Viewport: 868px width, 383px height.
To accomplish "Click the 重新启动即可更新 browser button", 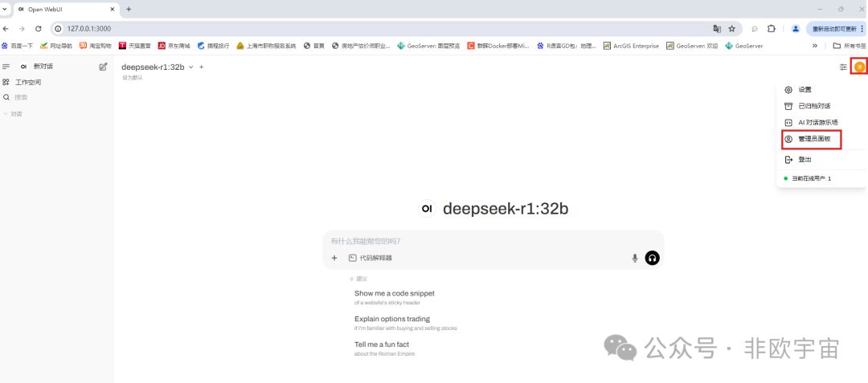I will click(x=833, y=29).
